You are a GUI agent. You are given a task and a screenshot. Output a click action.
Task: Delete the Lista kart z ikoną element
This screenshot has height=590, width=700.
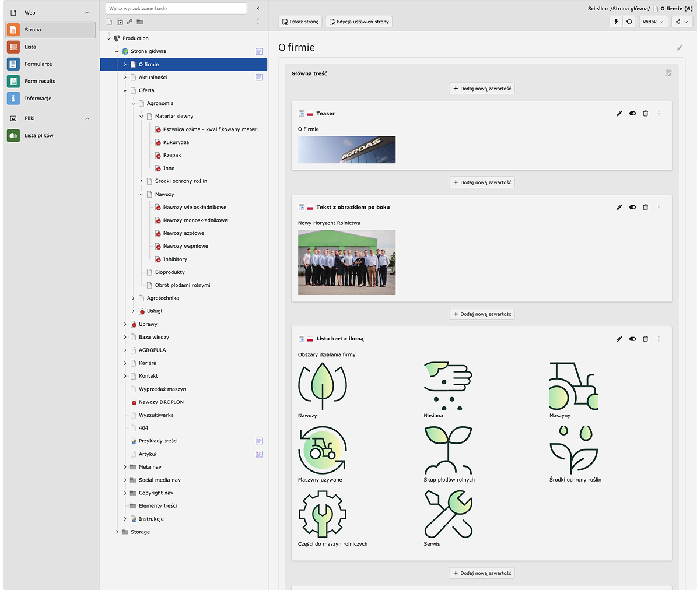click(x=646, y=339)
